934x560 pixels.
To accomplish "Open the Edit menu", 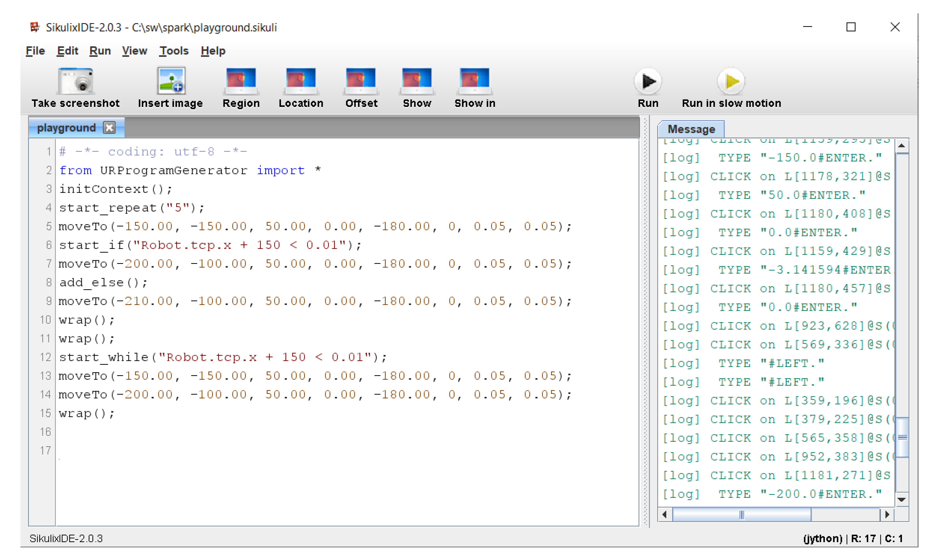I will pyautogui.click(x=67, y=50).
